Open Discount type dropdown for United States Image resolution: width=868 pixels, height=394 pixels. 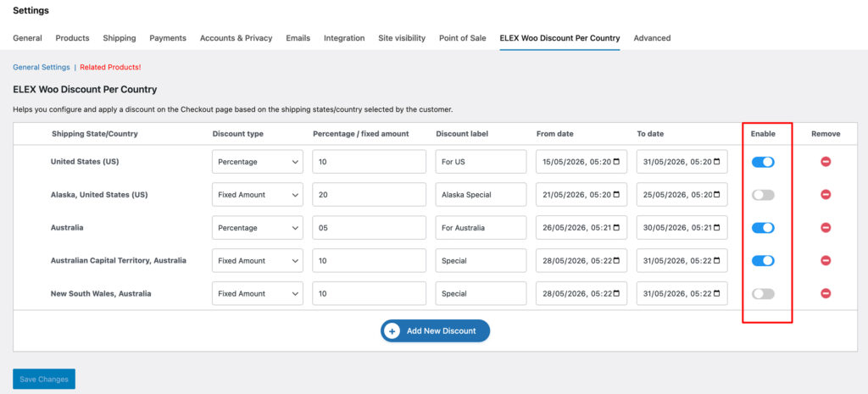tap(258, 162)
